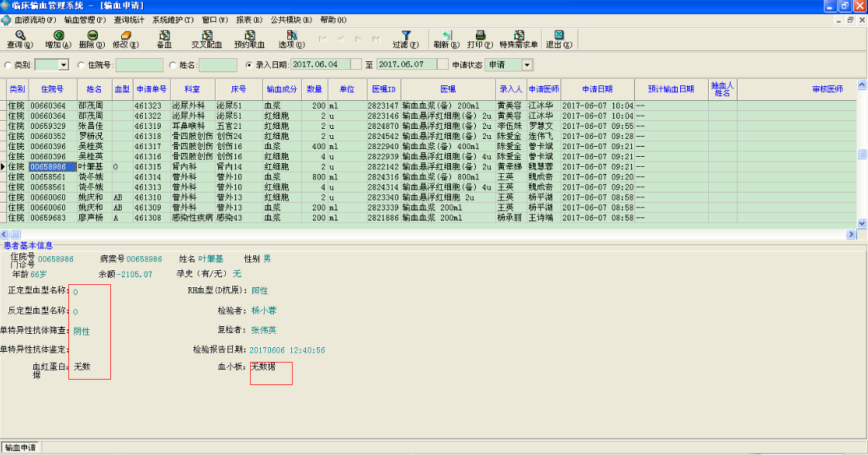Open the 申请状态 dropdown

pyautogui.click(x=527, y=64)
